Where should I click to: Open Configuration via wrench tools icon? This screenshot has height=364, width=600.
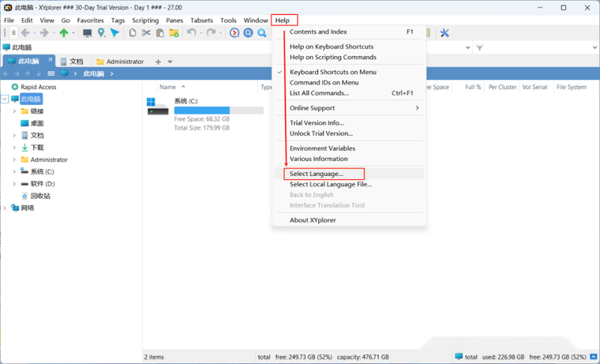click(444, 33)
